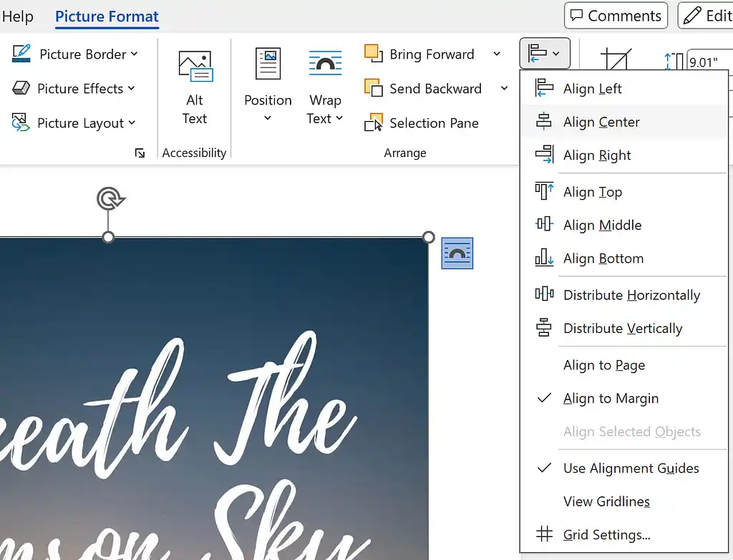The width and height of the screenshot is (733, 560).
Task: Click the Distribute Vertically icon
Action: click(x=544, y=327)
